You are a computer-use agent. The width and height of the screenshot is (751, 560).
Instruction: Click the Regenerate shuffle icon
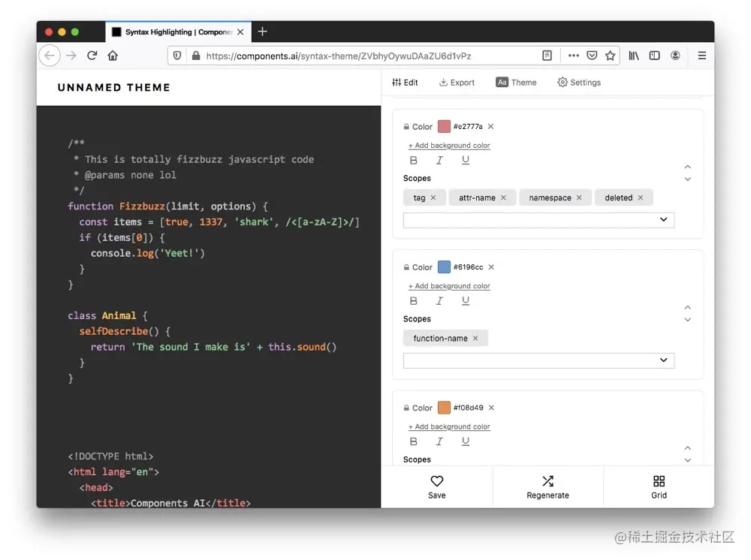tap(547, 481)
